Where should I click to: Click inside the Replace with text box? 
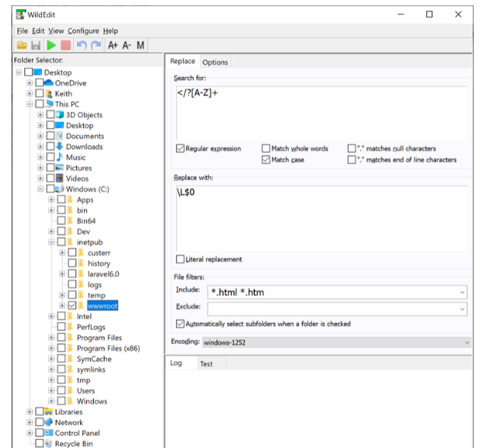click(x=322, y=218)
